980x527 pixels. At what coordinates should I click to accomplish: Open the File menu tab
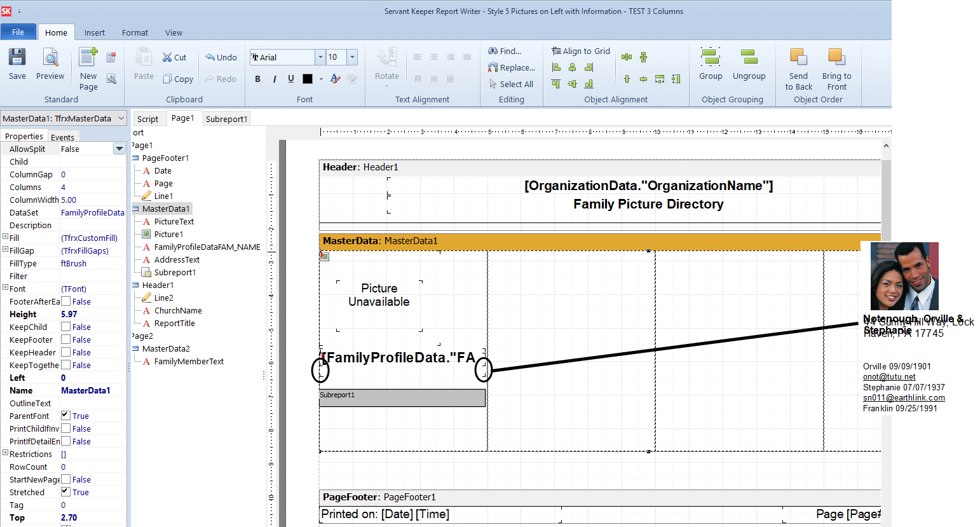tap(18, 32)
